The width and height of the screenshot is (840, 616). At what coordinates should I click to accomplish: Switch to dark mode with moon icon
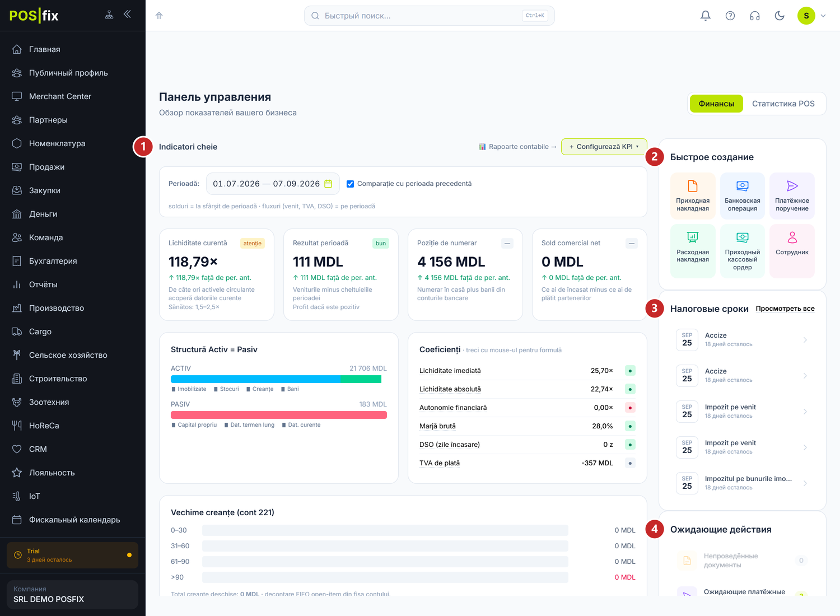(780, 16)
